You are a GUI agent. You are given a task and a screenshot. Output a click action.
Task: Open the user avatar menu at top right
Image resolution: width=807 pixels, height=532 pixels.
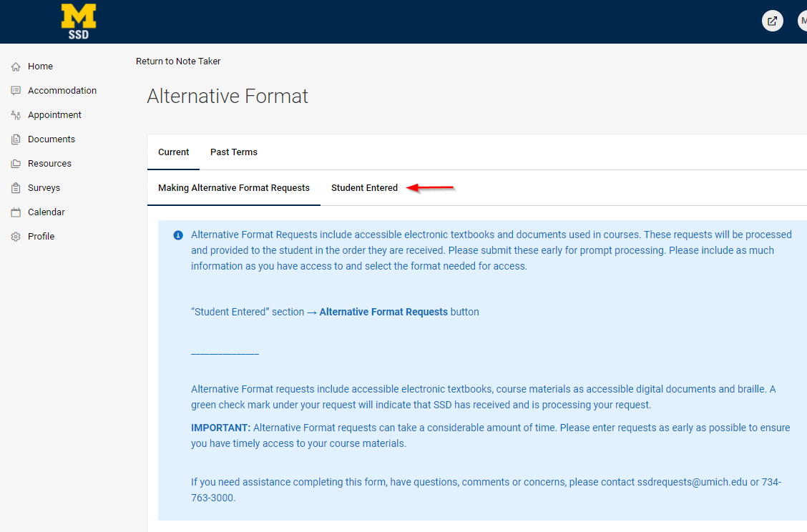pyautogui.click(x=802, y=21)
